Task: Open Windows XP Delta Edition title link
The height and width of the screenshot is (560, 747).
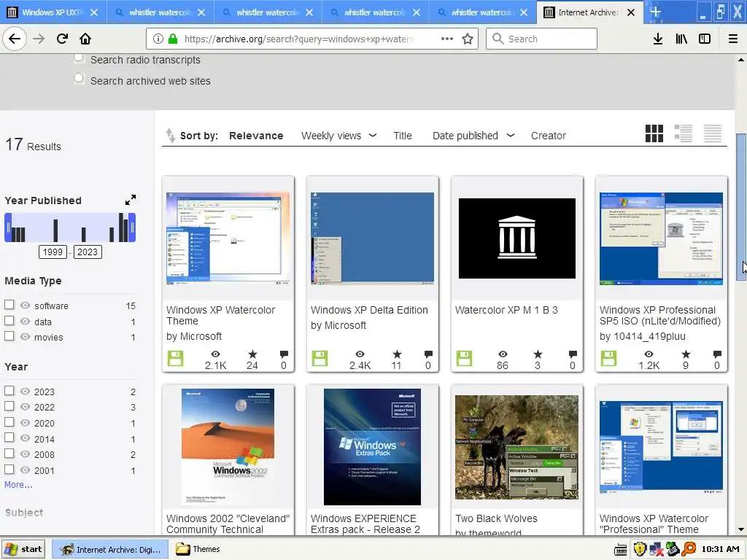Action: pyautogui.click(x=369, y=310)
